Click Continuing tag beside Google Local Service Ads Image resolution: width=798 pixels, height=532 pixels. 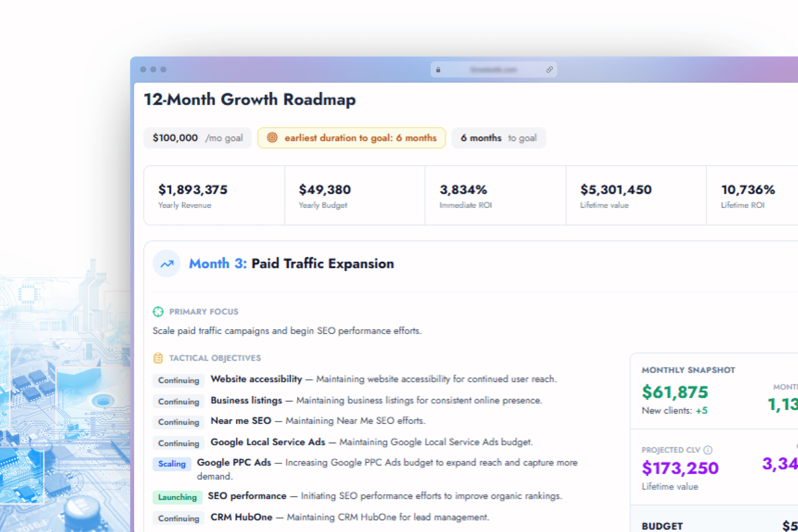pyautogui.click(x=178, y=443)
